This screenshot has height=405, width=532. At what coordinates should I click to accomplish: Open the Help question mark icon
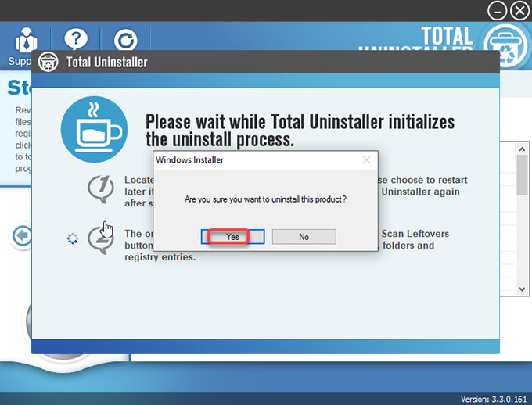pyautogui.click(x=76, y=40)
